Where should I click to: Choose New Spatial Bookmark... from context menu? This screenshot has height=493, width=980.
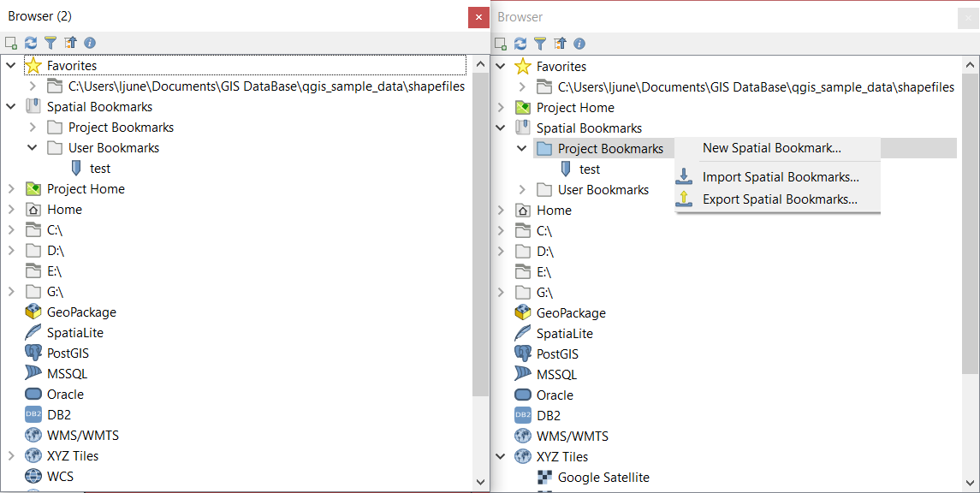(771, 148)
